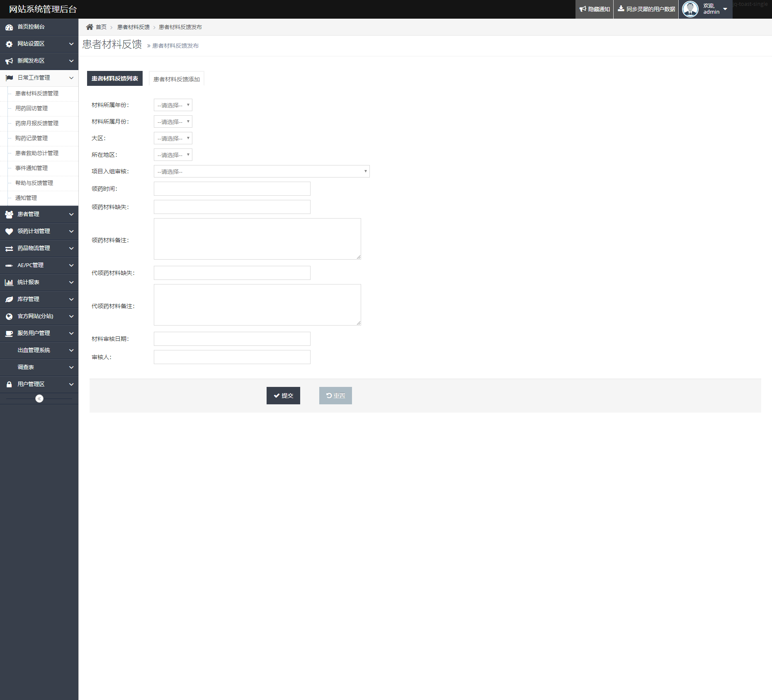Click the users icon for 患者管理
The width and height of the screenshot is (772, 700).
click(9, 214)
